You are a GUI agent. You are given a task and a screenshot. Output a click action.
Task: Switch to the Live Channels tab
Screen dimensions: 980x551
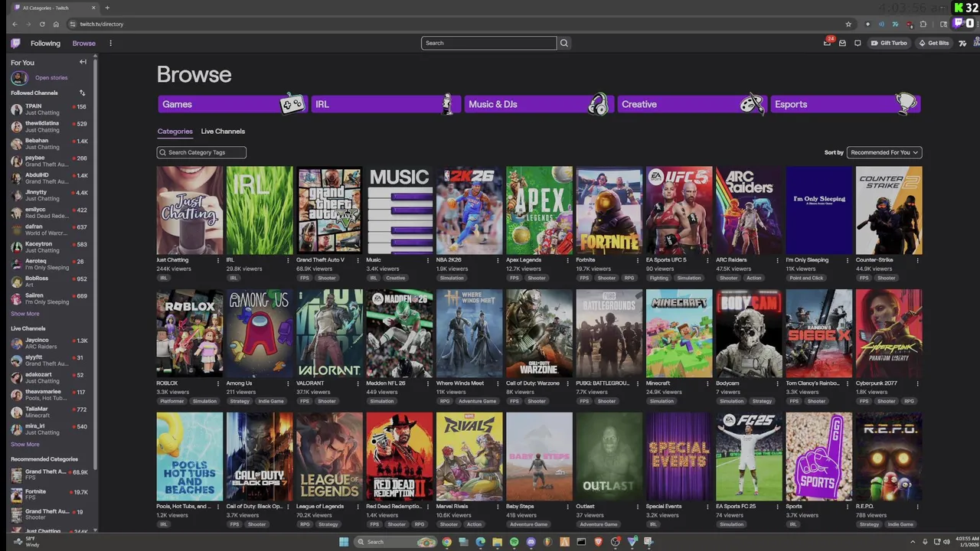[x=223, y=132]
